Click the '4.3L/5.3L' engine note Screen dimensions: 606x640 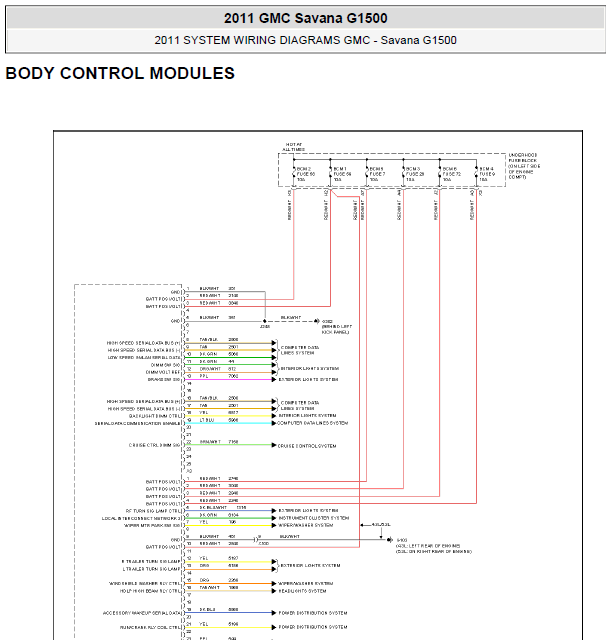click(x=381, y=524)
